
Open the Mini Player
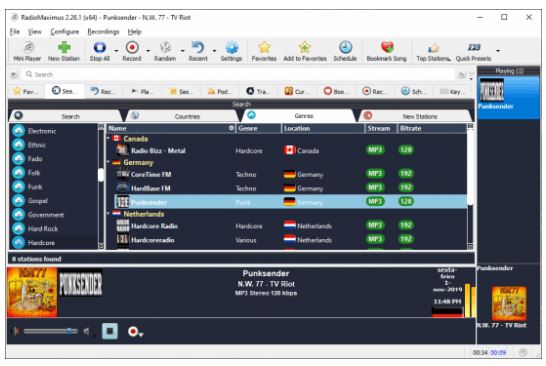[27, 51]
